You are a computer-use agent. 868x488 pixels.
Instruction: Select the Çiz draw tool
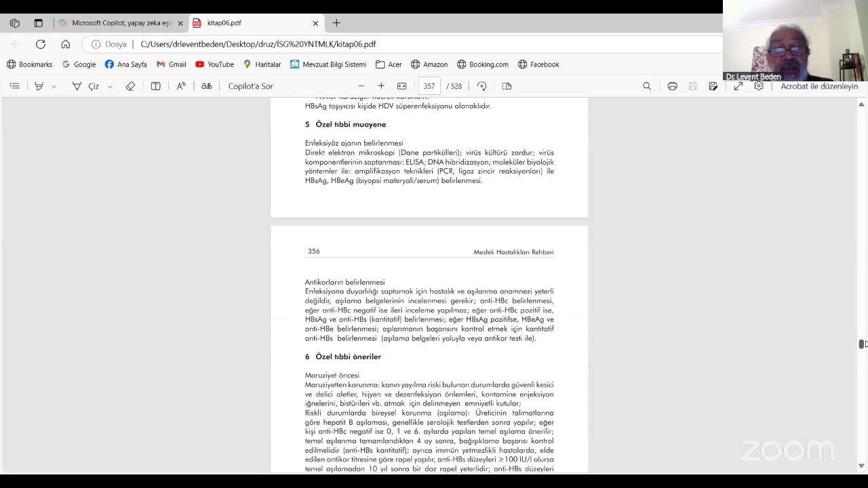[86, 86]
